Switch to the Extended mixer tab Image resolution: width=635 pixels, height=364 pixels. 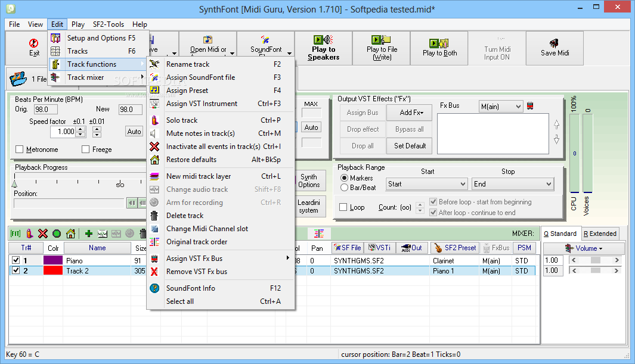pos(600,234)
